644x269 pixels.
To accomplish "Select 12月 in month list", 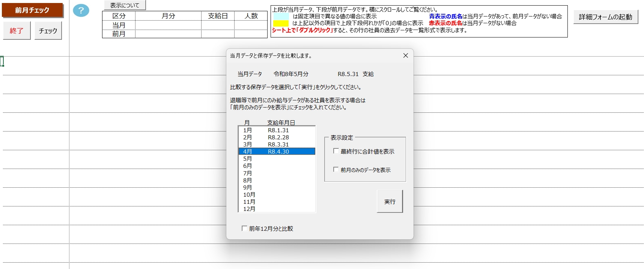I will (277, 209).
